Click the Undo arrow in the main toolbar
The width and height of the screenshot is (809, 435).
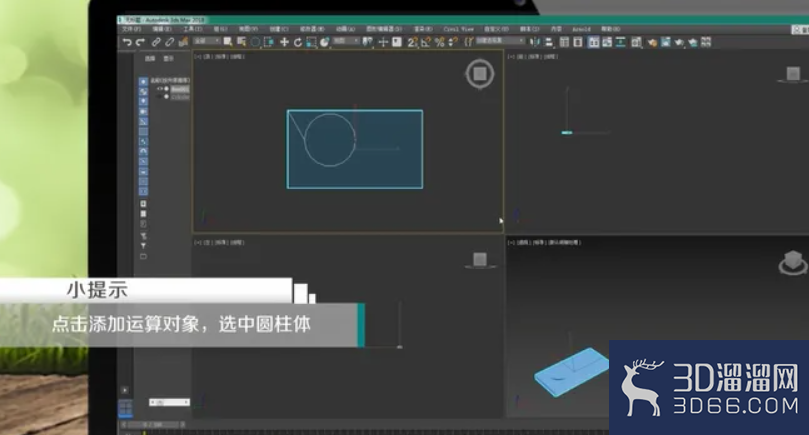(x=127, y=42)
